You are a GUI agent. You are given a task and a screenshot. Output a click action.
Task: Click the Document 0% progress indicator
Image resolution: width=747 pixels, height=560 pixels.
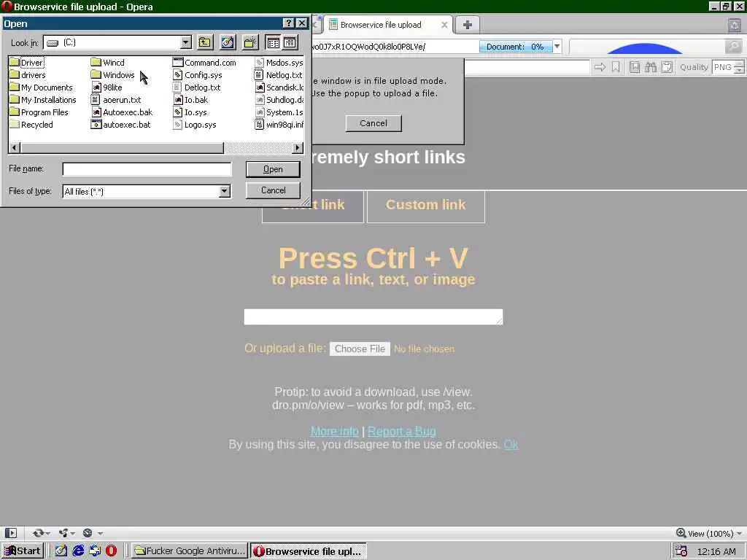(516, 47)
